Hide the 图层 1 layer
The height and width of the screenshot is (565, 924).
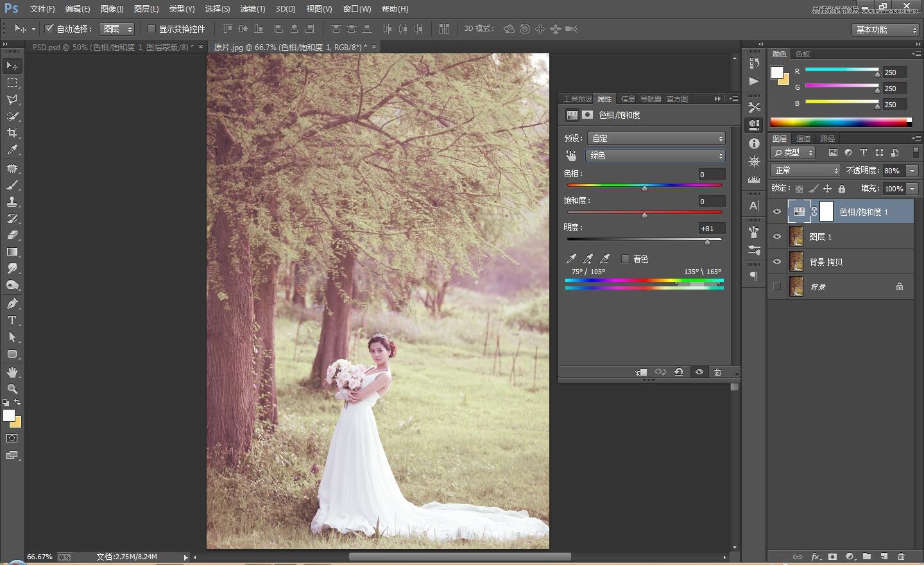(x=777, y=237)
